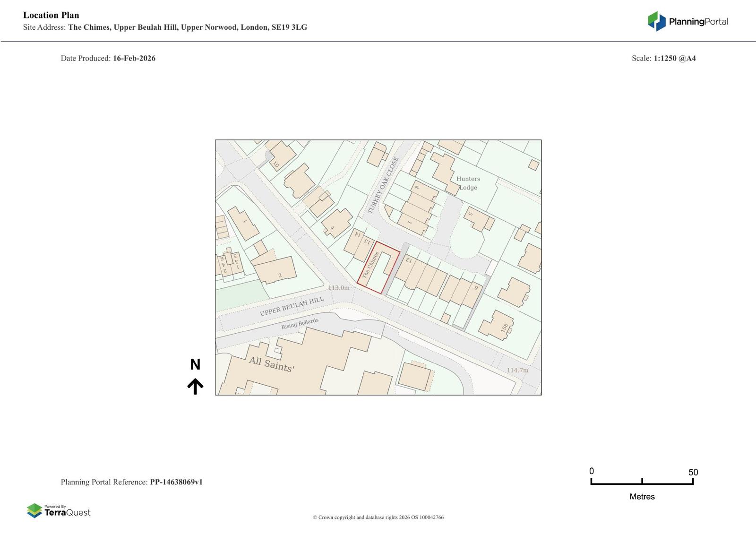Select the building numbered 10
This screenshot has width=756, height=535.
281,155
